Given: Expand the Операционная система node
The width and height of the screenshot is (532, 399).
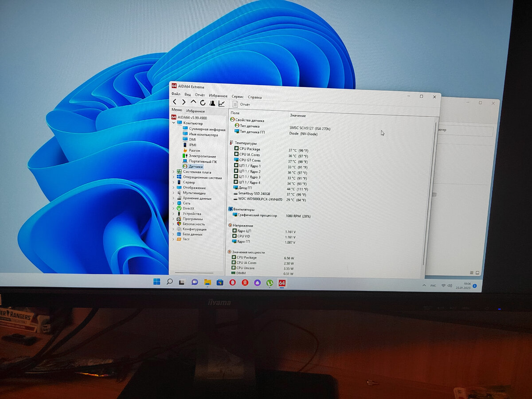Looking at the screenshot, I should [173, 177].
